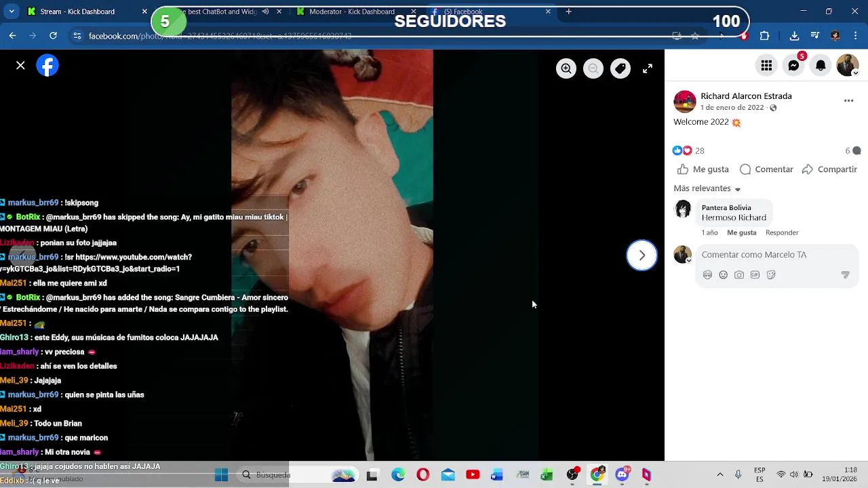Close the Stream - Kick Dashboard tab
Image resolution: width=868 pixels, height=488 pixels.
[144, 12]
